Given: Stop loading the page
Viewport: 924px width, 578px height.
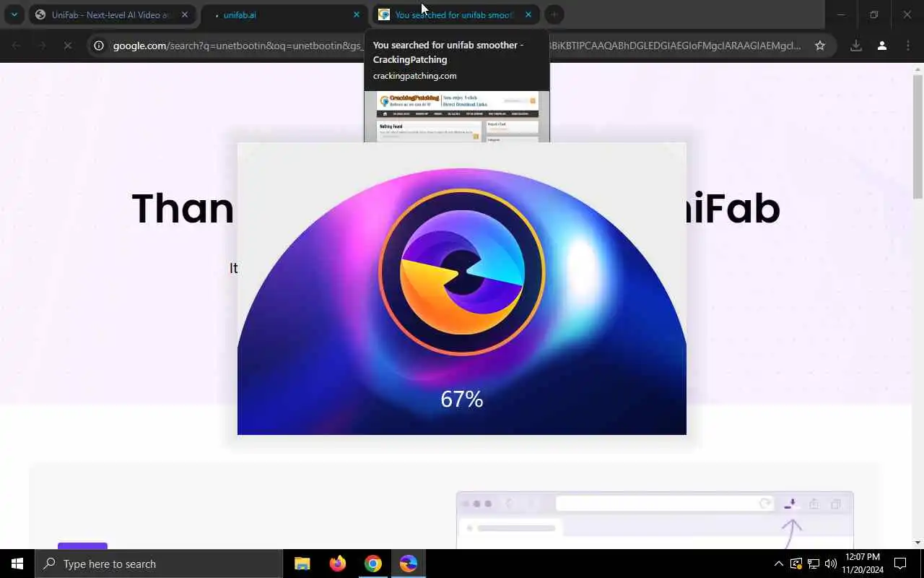Looking at the screenshot, I should pos(67,46).
